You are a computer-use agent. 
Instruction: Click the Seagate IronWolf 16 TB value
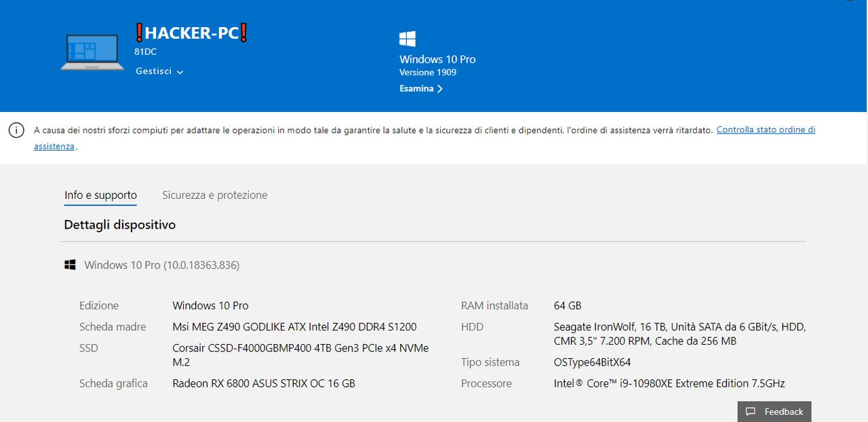(x=679, y=334)
